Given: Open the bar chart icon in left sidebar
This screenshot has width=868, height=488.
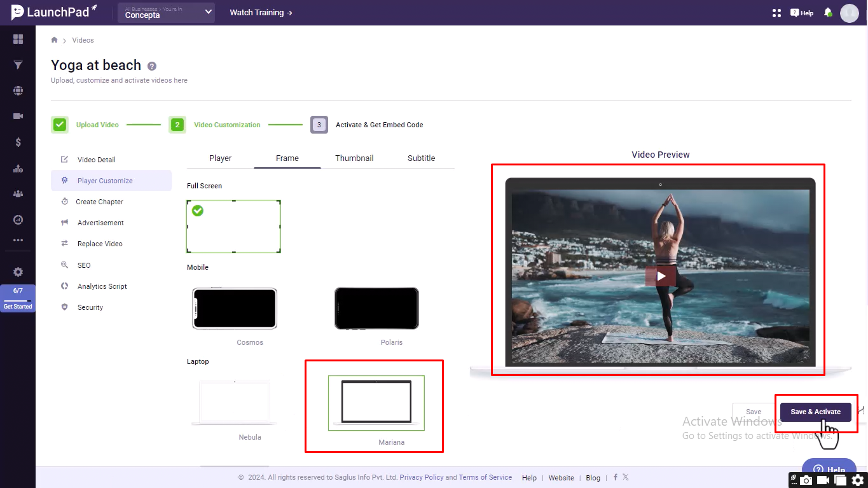Looking at the screenshot, I should [x=18, y=169].
